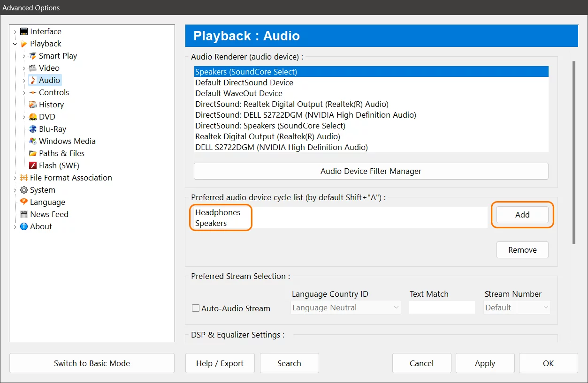Click the Add button
The image size is (588, 383).
522,215
